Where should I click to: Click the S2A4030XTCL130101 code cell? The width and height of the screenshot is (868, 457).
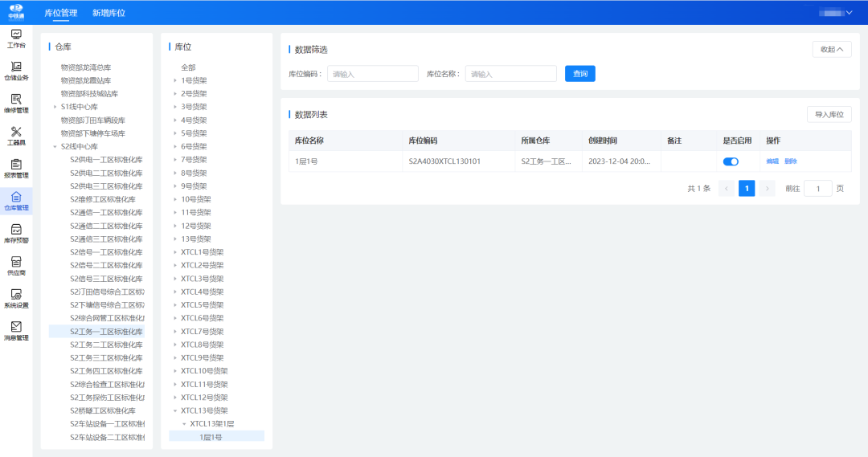pos(444,161)
